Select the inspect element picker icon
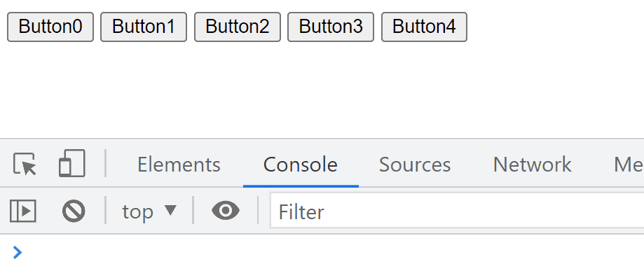This screenshot has width=644, height=278. [x=25, y=164]
